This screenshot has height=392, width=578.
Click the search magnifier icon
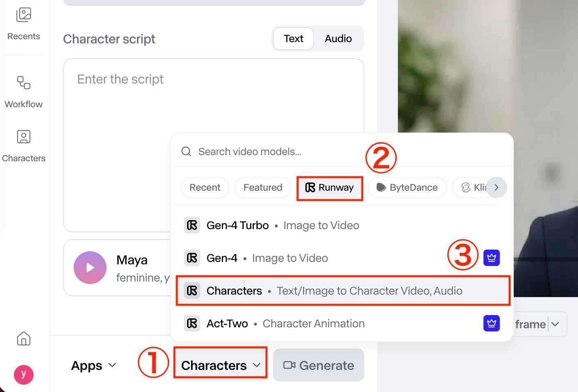[186, 151]
